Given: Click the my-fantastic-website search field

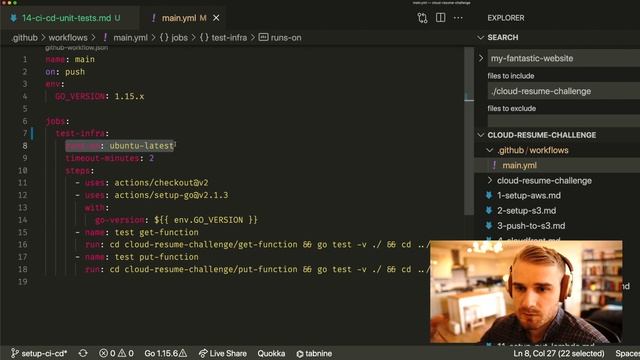Looking at the screenshot, I should tap(564, 58).
